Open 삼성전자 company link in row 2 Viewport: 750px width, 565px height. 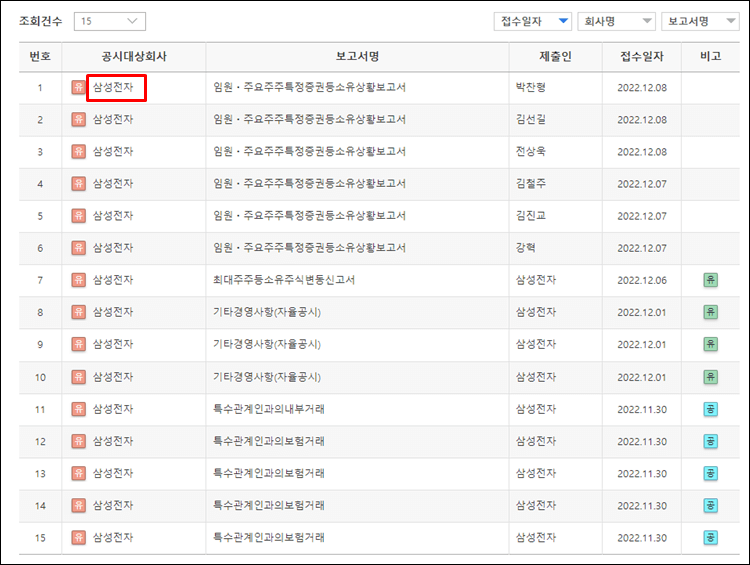[113, 119]
